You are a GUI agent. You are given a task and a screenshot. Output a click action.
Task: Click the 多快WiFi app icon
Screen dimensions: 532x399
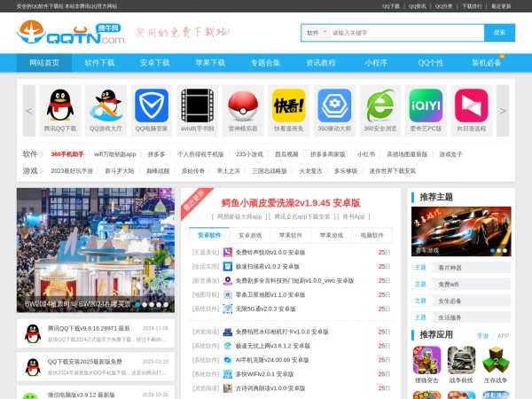[x=228, y=374]
